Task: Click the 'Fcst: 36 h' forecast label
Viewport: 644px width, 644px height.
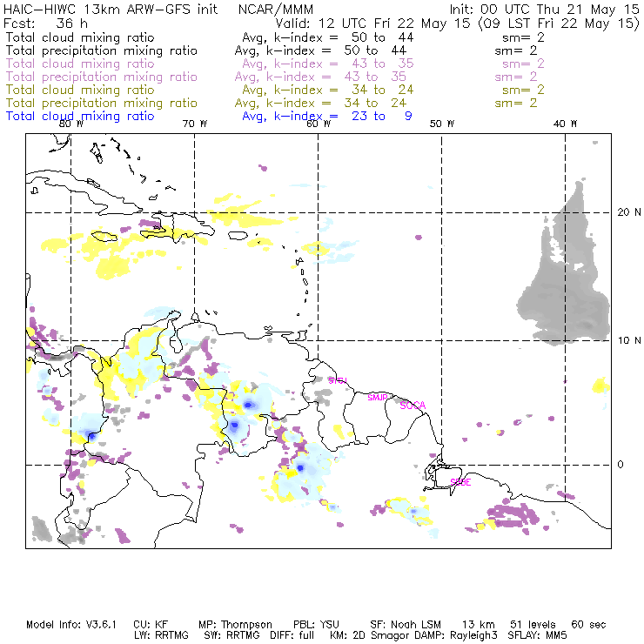Action: 45,23
